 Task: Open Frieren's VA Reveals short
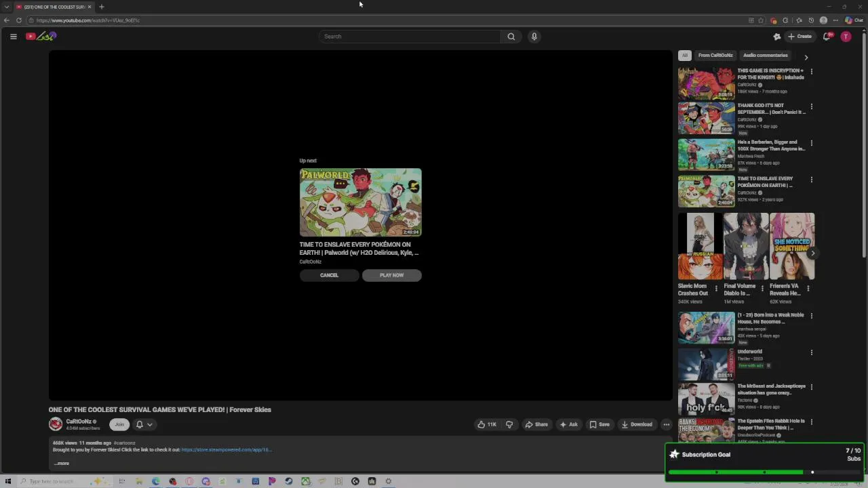[x=792, y=246]
